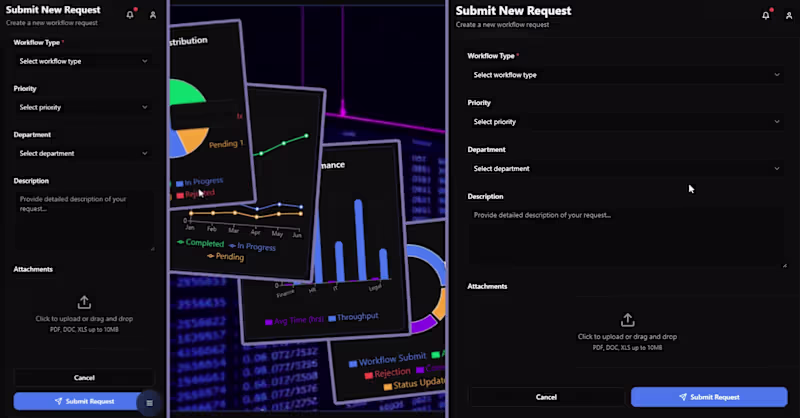Open Select department dropdown in right panel
This screenshot has width=800, height=418.
627,168
